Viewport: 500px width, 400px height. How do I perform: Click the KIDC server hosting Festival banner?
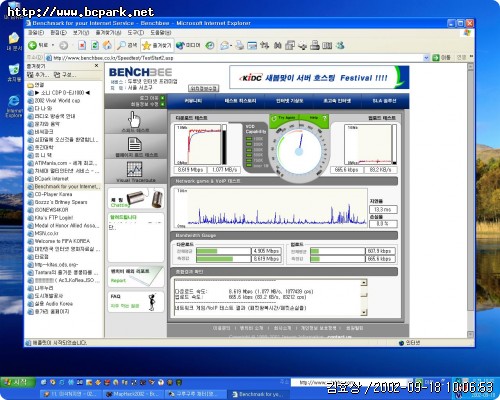pyautogui.click(x=319, y=77)
